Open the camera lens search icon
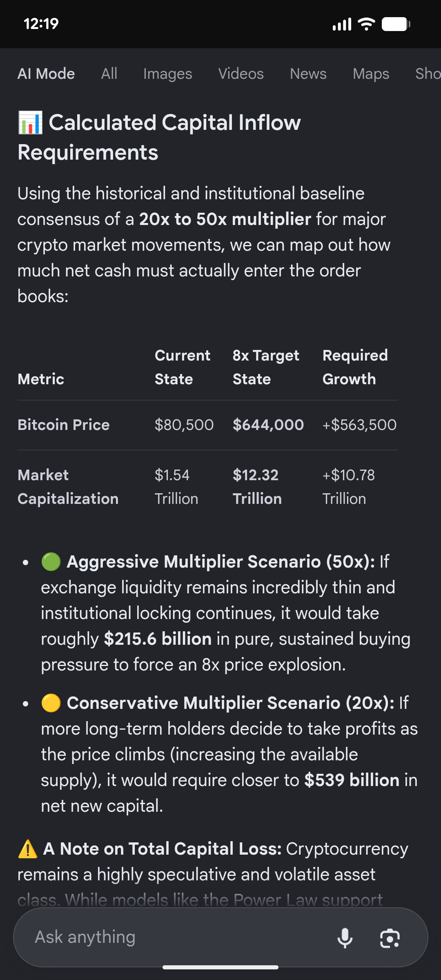The image size is (441, 980). (390, 938)
